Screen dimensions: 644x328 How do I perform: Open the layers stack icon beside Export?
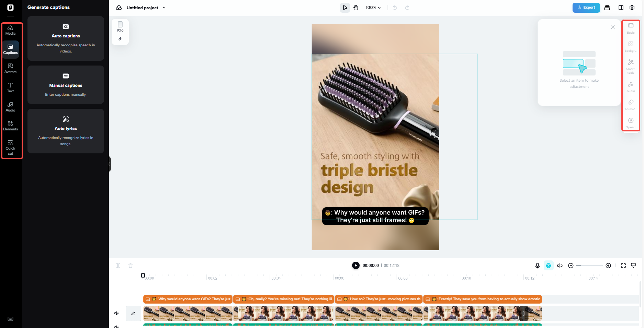(x=607, y=8)
